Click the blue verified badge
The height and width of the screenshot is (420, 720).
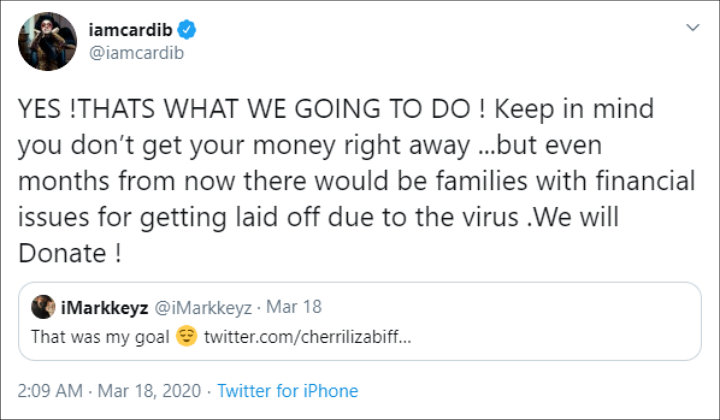coord(187,30)
